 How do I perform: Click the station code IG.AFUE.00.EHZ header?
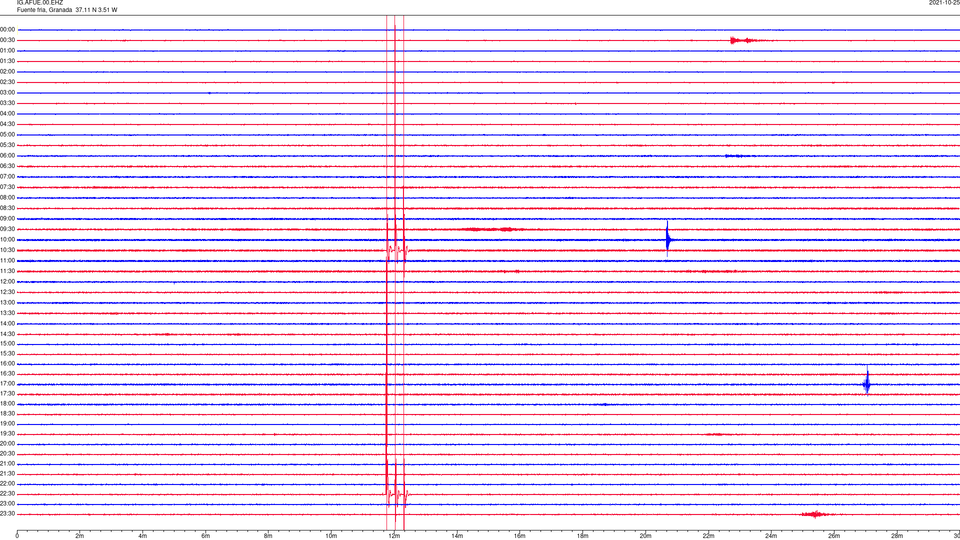click(40, 3)
